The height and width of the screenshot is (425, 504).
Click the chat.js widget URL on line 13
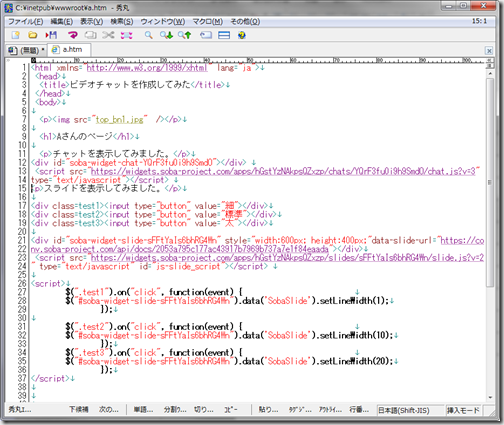pos(283,171)
